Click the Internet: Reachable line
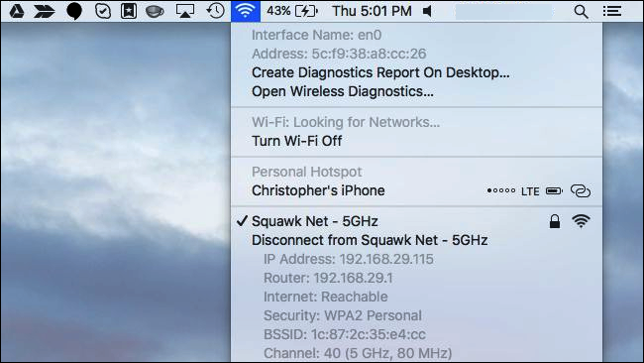Image resolution: width=644 pixels, height=363 pixels. pos(325,297)
